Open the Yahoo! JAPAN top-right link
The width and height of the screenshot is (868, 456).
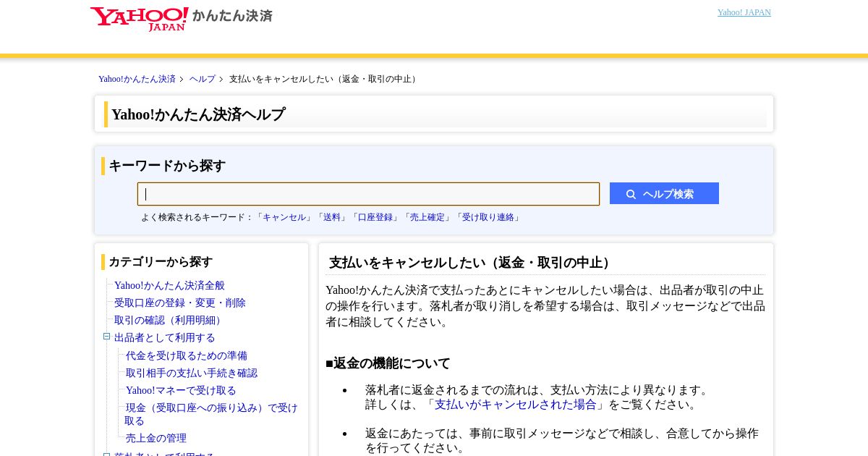click(x=744, y=12)
